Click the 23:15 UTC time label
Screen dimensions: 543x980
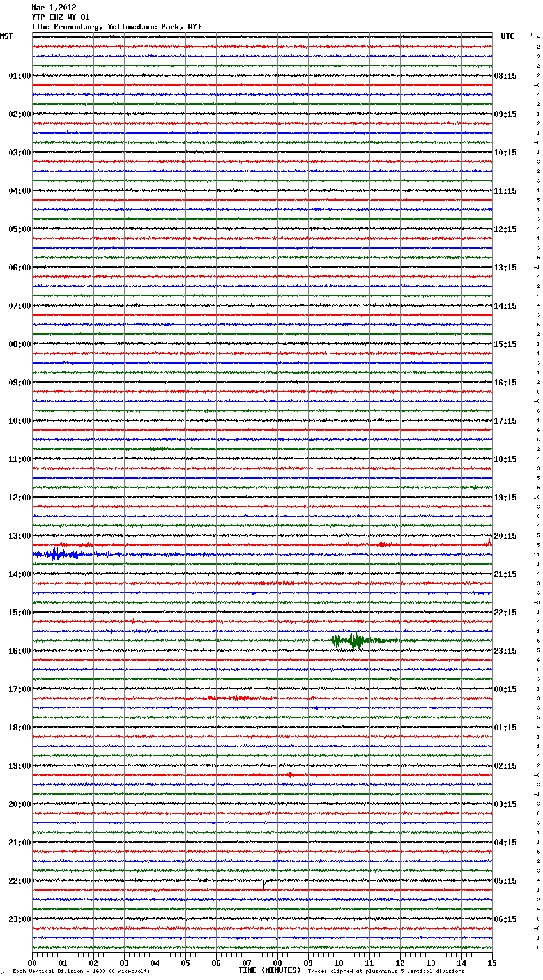coord(505,651)
